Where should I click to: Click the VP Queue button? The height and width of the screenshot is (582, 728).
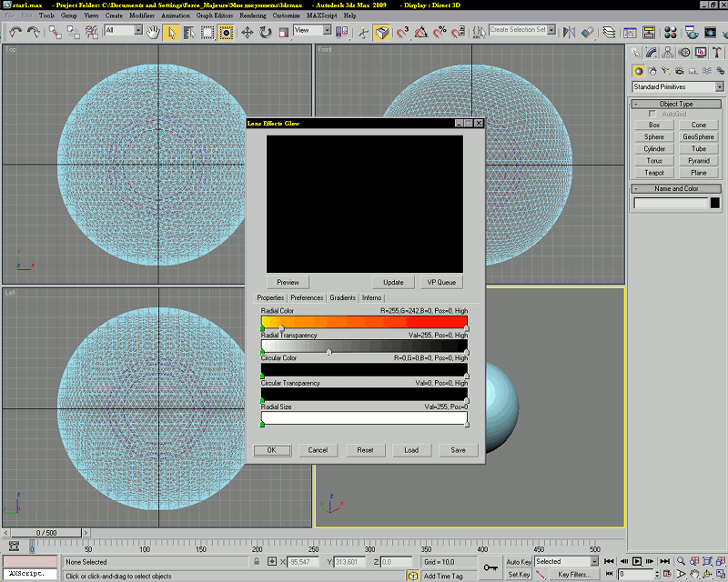click(441, 282)
